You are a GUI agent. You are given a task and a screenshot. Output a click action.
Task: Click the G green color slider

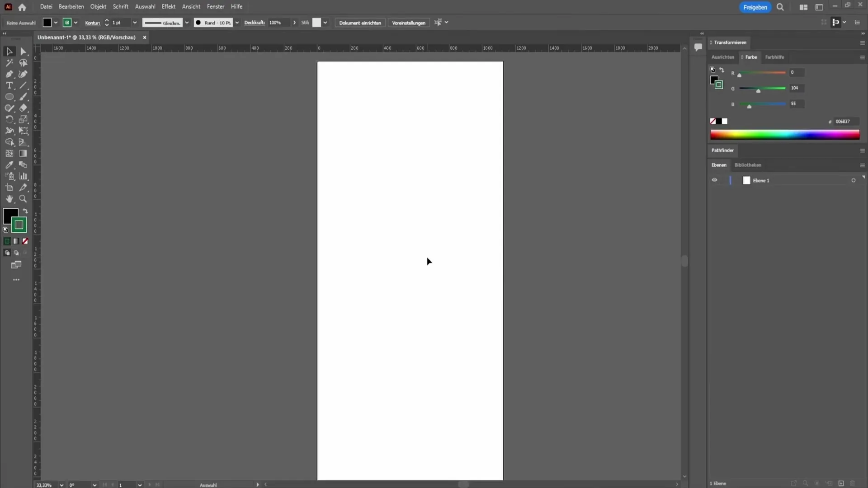coord(762,88)
